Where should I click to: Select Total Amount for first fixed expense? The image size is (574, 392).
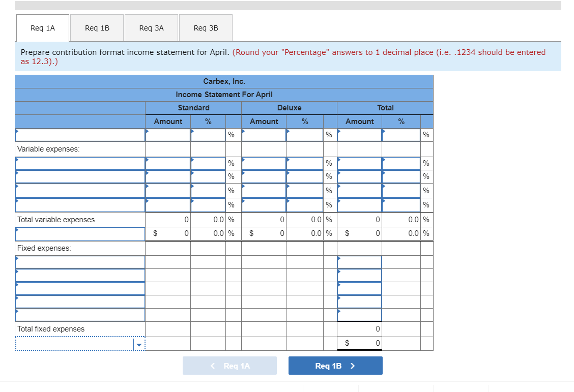pyautogui.click(x=359, y=262)
